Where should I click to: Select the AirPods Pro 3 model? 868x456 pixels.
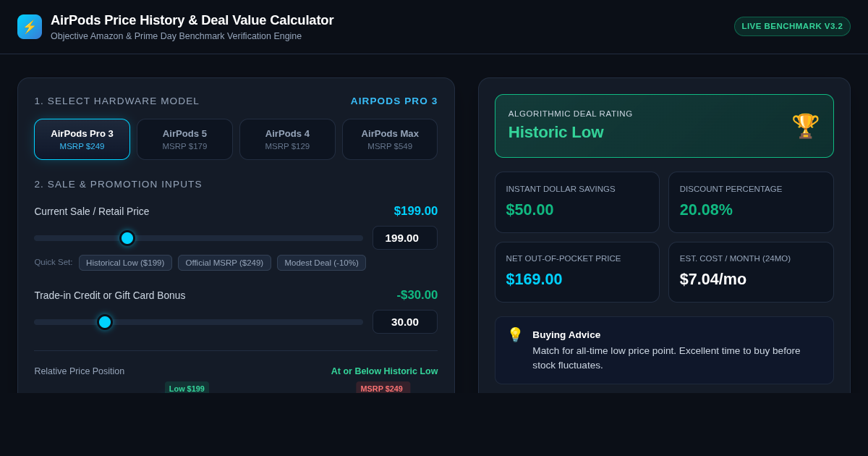(82, 140)
